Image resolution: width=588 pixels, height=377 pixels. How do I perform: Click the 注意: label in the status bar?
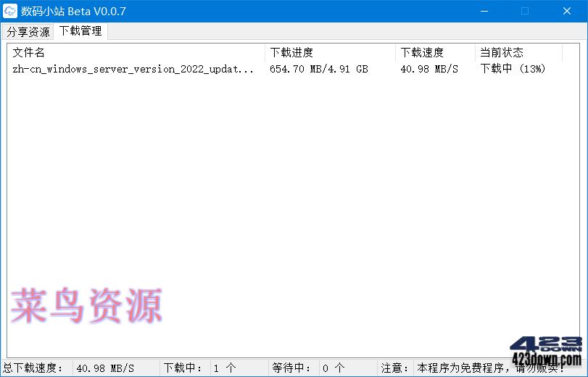click(394, 368)
